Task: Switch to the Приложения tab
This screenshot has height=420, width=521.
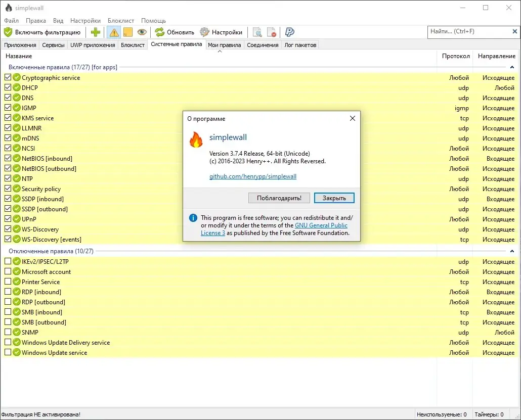Action: pos(20,45)
